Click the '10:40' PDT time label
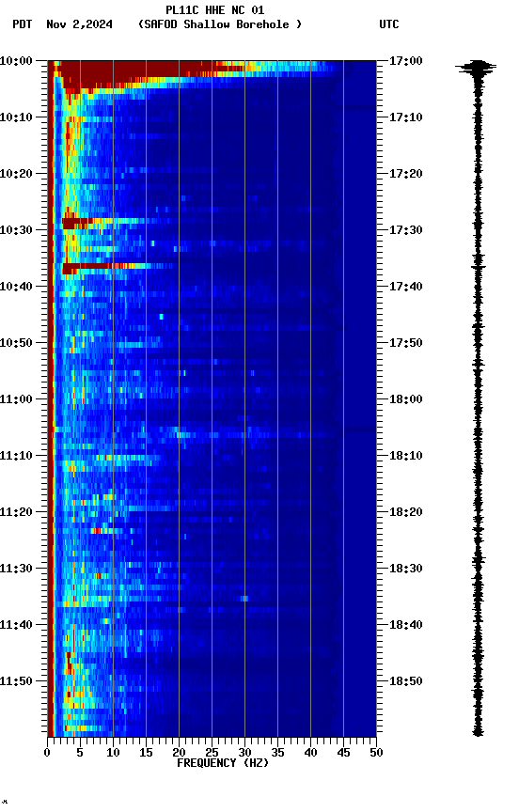Screen dimensions: 519x812 [16, 287]
